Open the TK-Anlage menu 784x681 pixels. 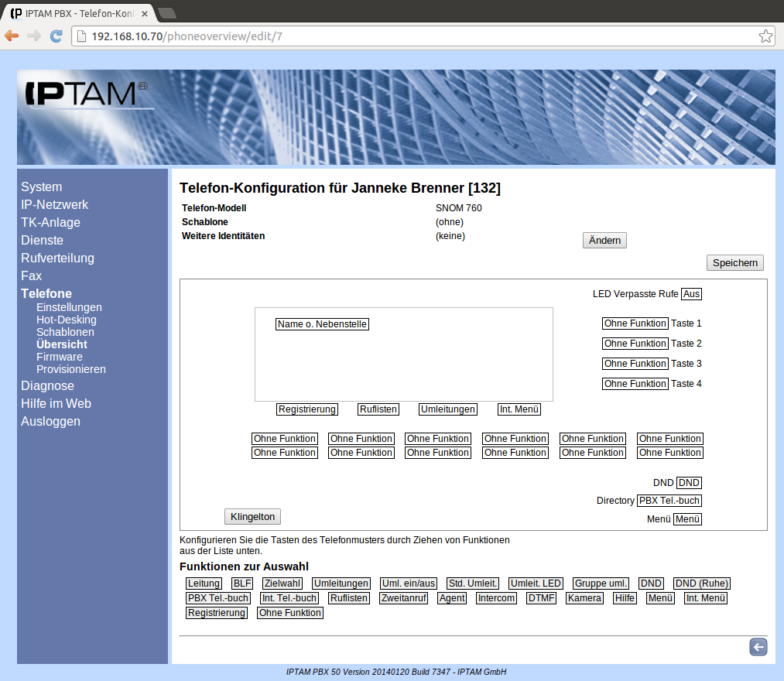[50, 222]
